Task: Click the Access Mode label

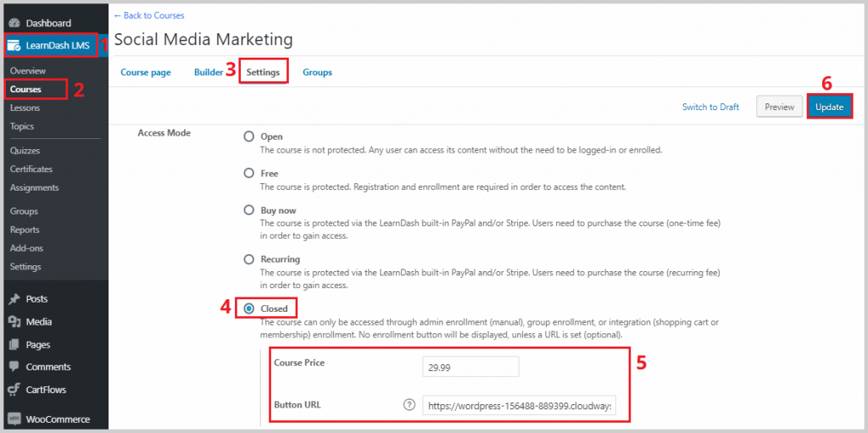Action: (x=164, y=133)
